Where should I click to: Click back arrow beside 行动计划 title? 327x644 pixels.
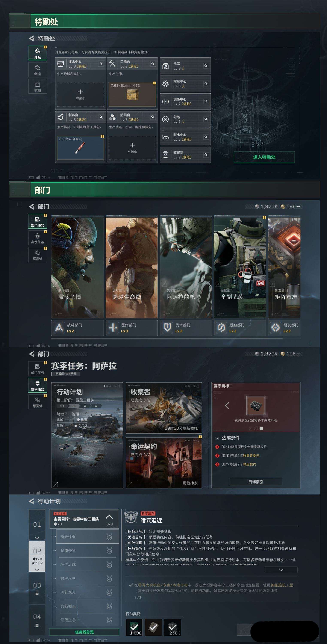click(x=31, y=501)
